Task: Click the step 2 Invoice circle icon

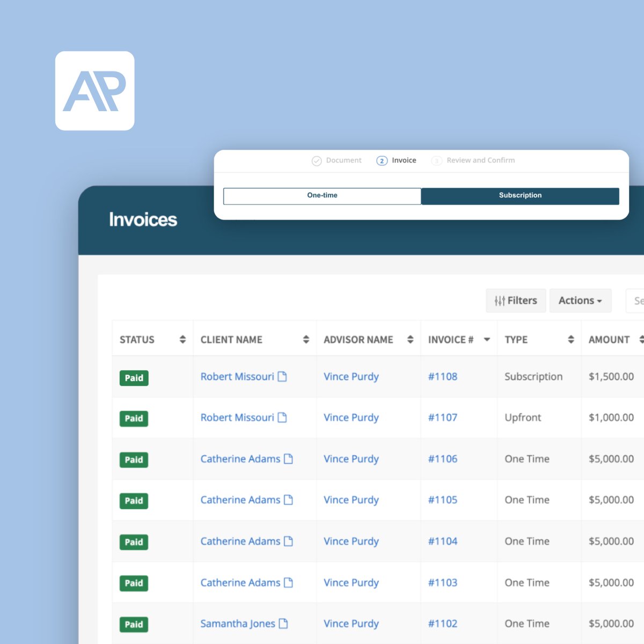Action: coord(382,160)
